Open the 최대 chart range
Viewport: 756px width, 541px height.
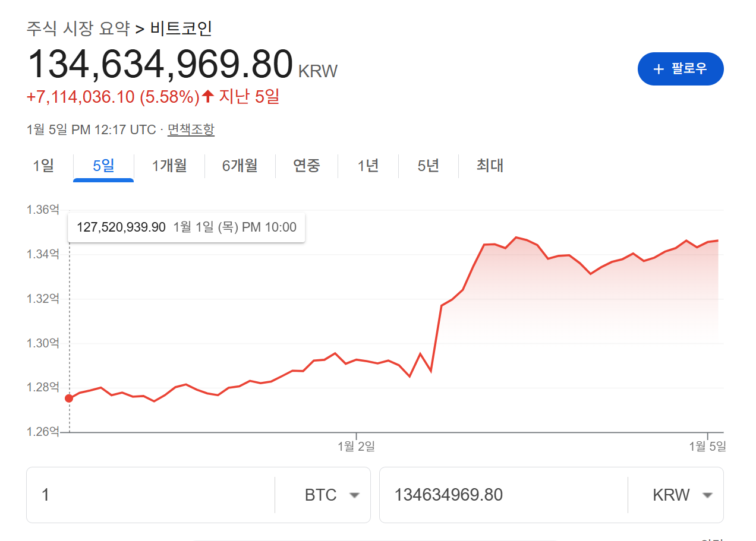487,166
